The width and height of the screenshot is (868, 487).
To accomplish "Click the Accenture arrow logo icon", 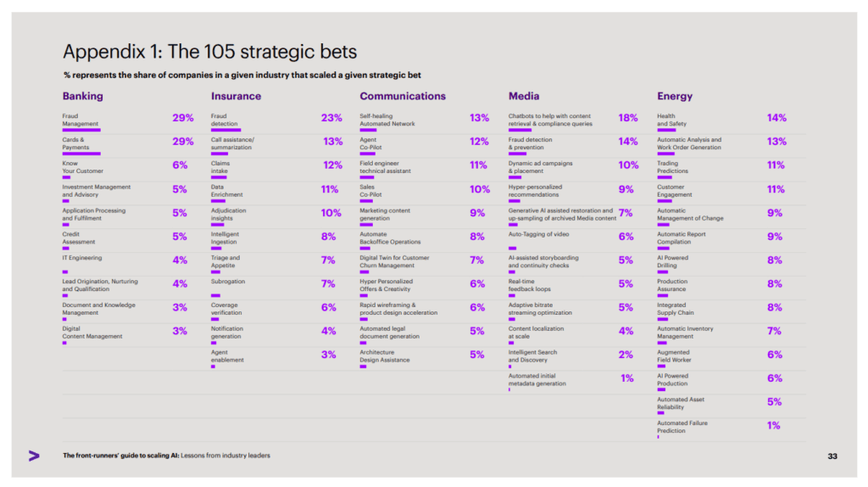I will click(x=34, y=456).
